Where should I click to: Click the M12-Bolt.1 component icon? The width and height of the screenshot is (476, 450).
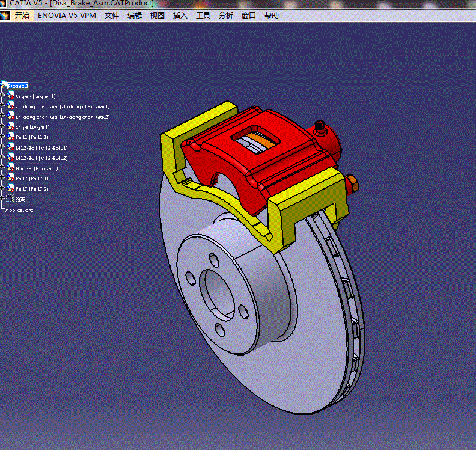(11, 147)
